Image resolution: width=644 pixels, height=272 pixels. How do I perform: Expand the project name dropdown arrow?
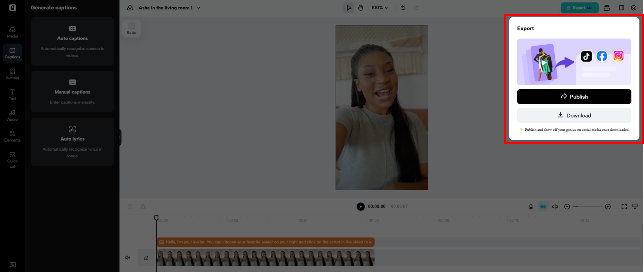[199, 8]
